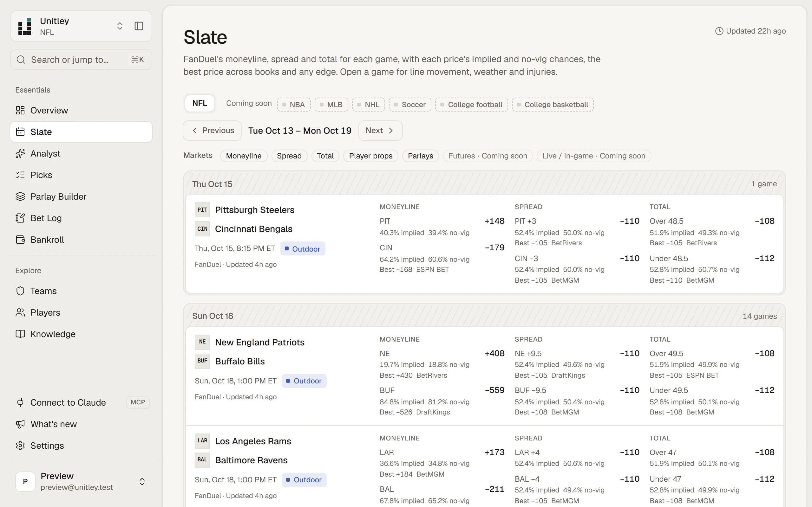Collapse the sidebar with the panel icon
812x507 pixels.
(139, 26)
